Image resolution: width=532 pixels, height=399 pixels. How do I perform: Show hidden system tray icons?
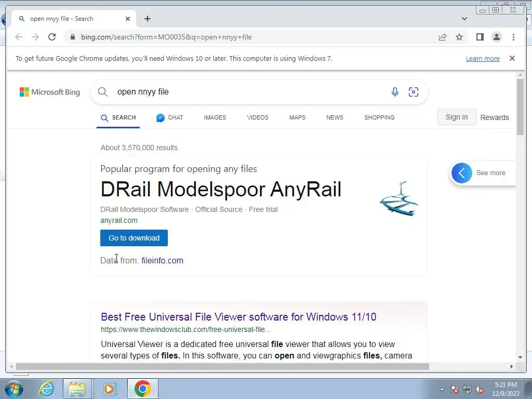click(442, 389)
